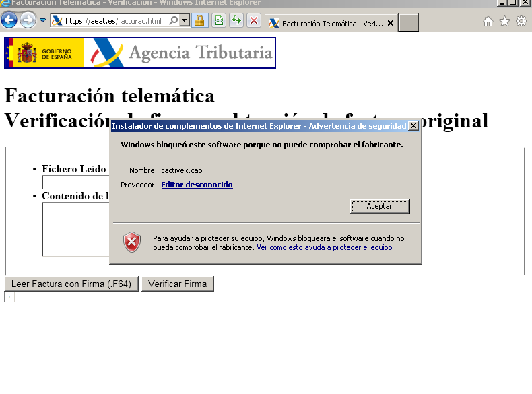Viewport: 532px width, 394px height.
Task: Click the Fichero Leído text field
Action: [x=75, y=183]
